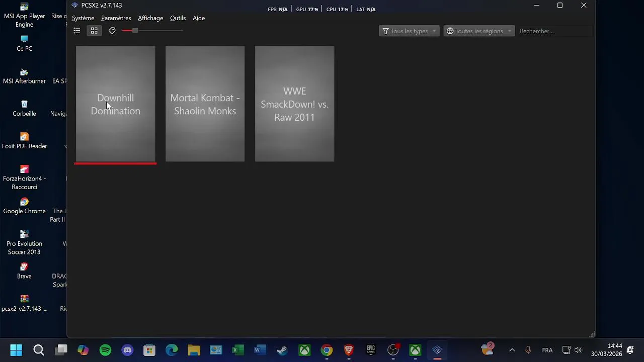Click the PCSX2 title bar logo icon

pos(74,6)
